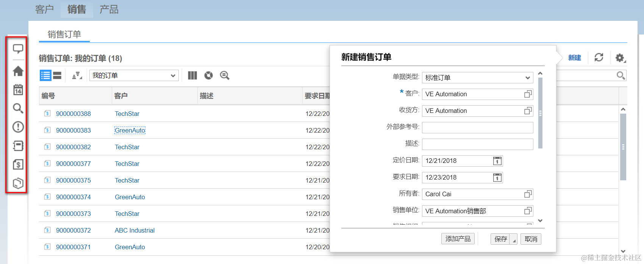Open order 9000000375 link
644x264 pixels.
point(73,180)
